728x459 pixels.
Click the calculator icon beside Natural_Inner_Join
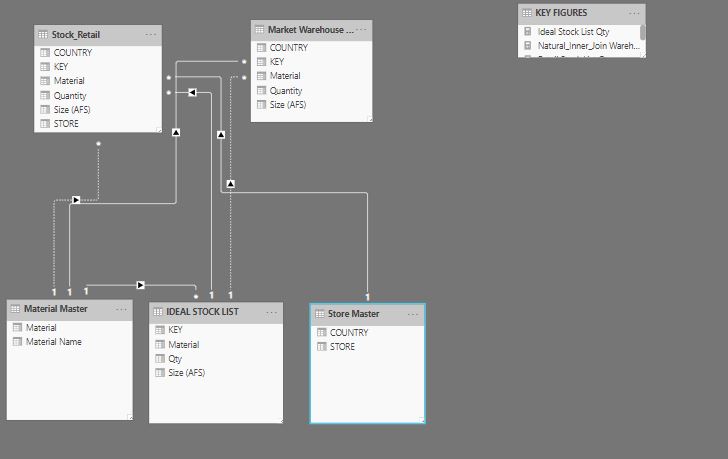(x=527, y=45)
